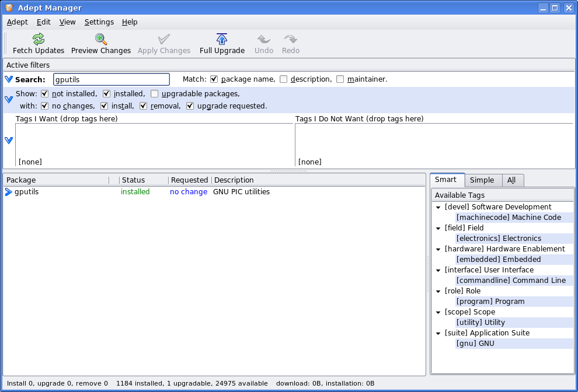Viewport: 578px width, 392px height.
Task: Collapse the [hardware] Hardware Enablement tag
Action: click(438, 249)
